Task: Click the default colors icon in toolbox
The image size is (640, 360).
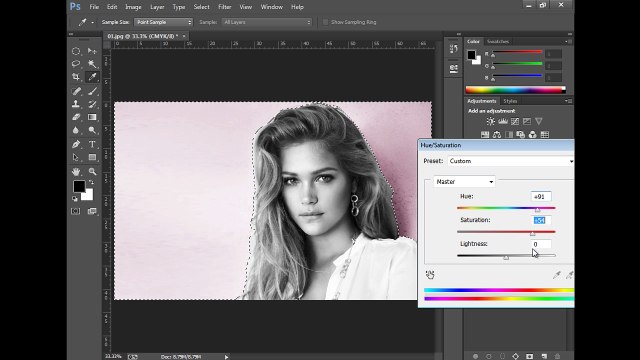Action: click(75, 199)
